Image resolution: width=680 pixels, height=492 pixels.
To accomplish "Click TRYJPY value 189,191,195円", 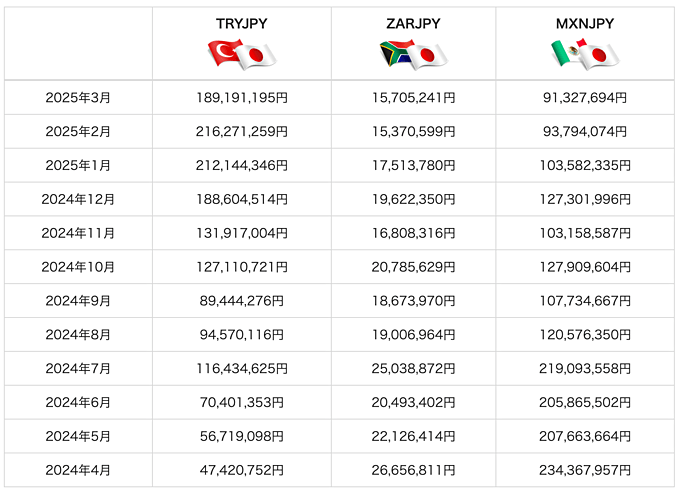I will click(242, 98).
